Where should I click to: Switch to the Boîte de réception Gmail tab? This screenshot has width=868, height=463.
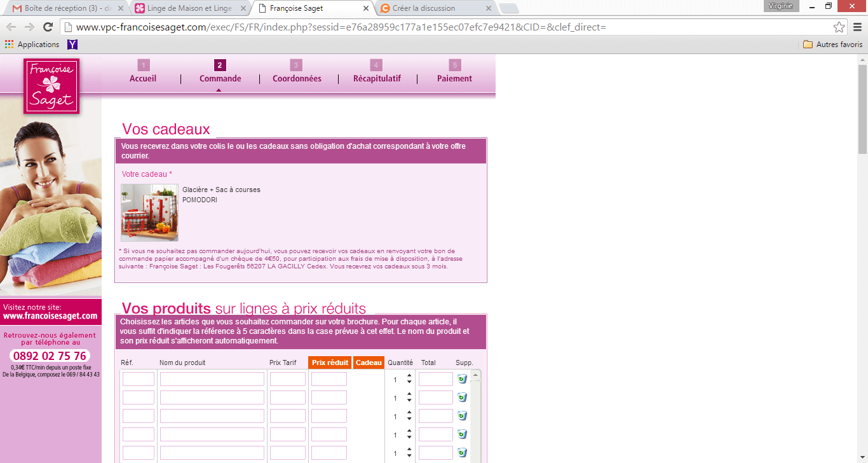point(66,8)
